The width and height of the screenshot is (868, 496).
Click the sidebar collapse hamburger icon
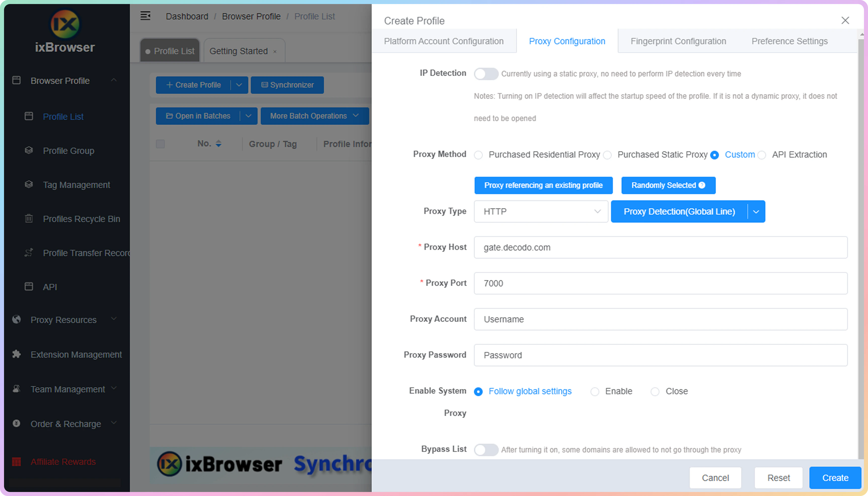pos(145,16)
